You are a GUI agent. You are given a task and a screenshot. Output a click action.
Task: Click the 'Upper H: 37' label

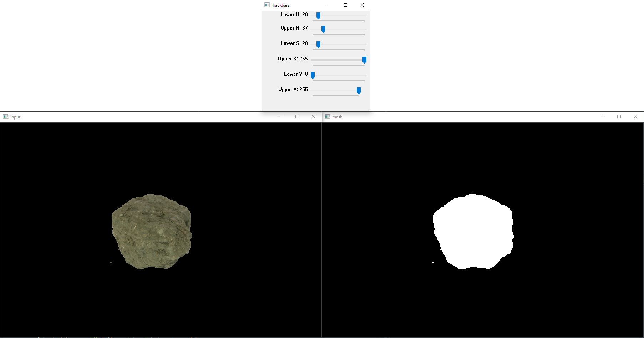coord(294,28)
